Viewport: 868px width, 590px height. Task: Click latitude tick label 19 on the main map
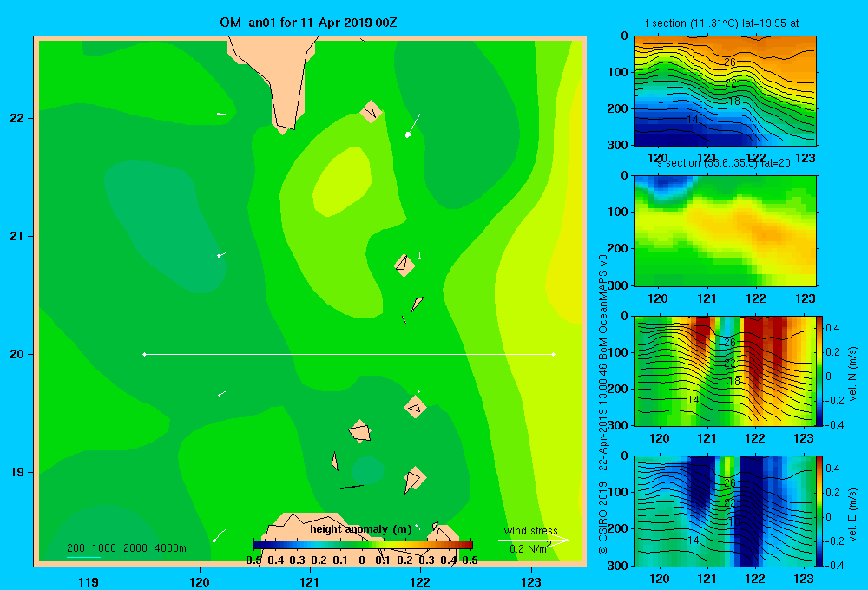click(16, 472)
